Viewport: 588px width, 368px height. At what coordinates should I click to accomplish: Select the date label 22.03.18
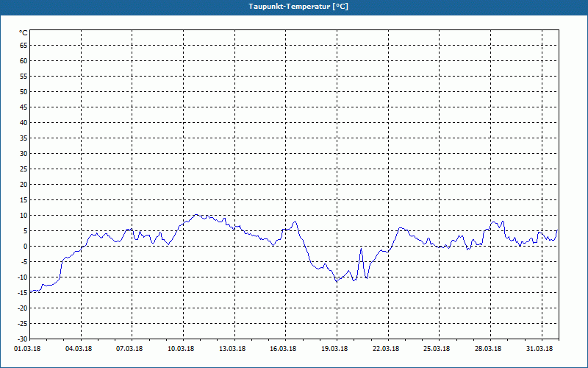[385, 349]
